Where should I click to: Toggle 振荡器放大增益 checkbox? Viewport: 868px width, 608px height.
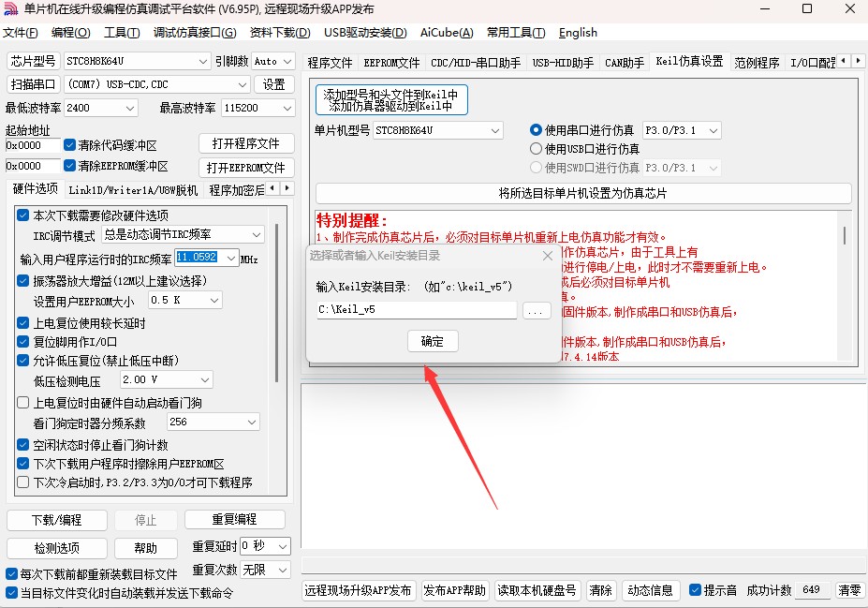coord(23,281)
